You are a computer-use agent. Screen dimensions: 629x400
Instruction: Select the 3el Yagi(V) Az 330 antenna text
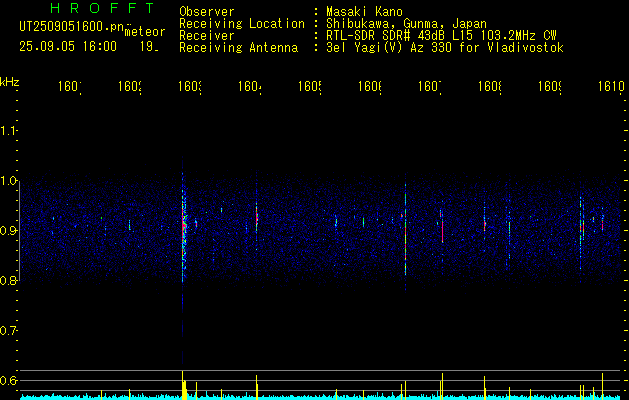pos(445,48)
